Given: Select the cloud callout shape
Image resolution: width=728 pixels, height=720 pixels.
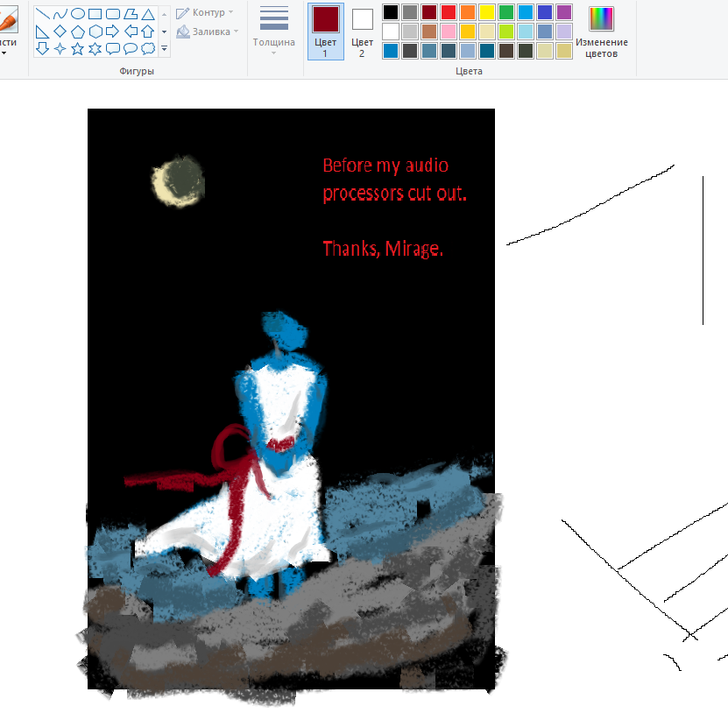Looking at the screenshot, I should 148,48.
